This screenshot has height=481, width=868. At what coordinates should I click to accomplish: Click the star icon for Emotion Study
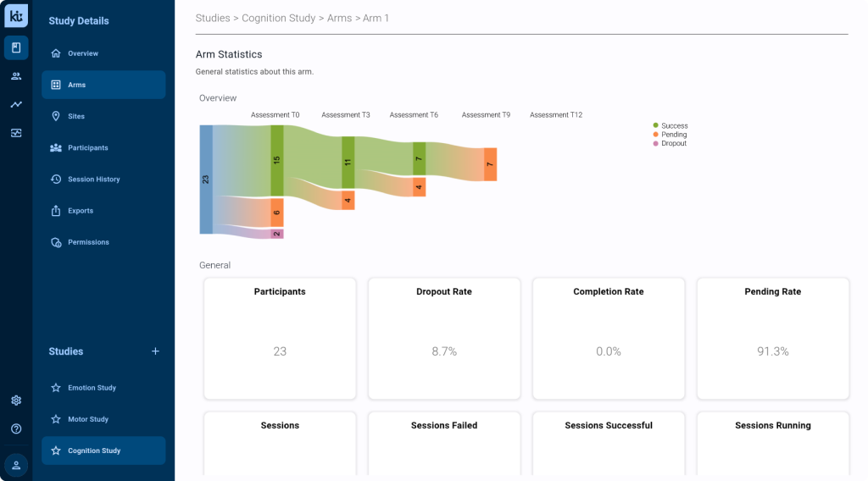click(56, 388)
